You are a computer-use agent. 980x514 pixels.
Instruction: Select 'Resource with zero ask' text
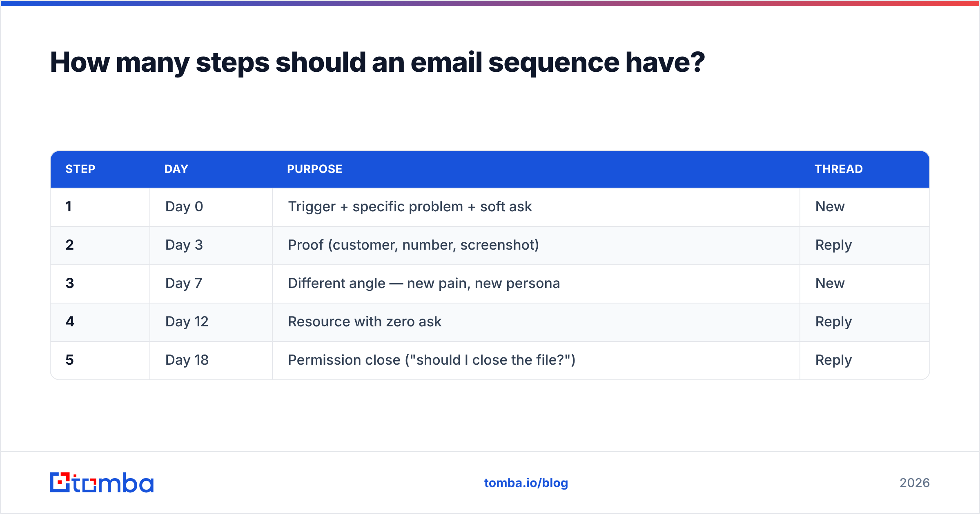[365, 322]
